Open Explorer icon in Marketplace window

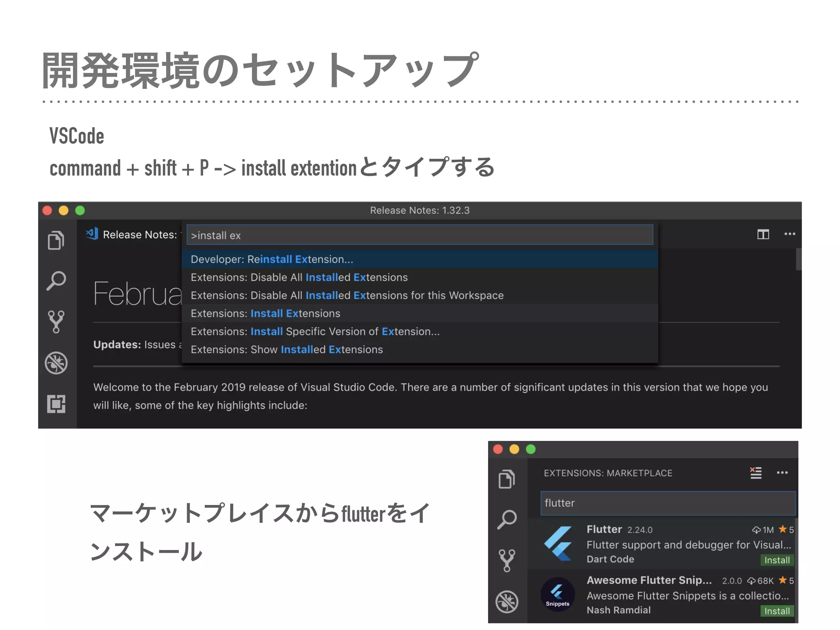507,479
